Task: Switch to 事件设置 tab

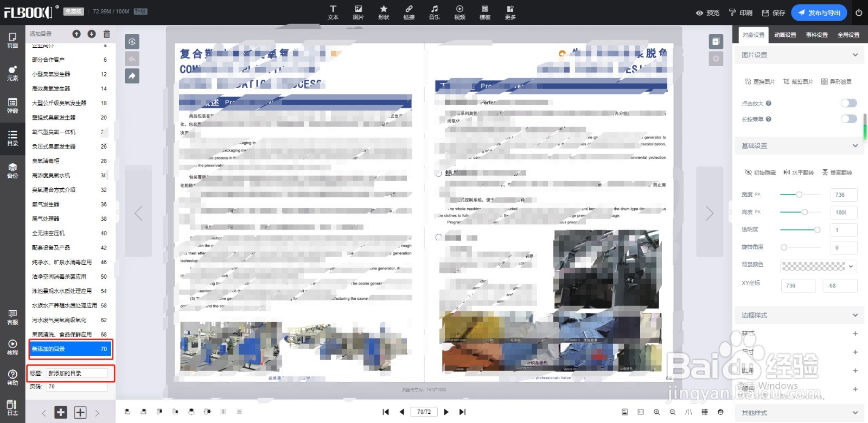Action: click(816, 35)
